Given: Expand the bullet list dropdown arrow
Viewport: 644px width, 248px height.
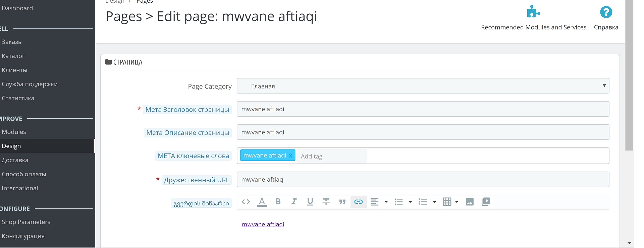Looking at the screenshot, I should (x=410, y=202).
